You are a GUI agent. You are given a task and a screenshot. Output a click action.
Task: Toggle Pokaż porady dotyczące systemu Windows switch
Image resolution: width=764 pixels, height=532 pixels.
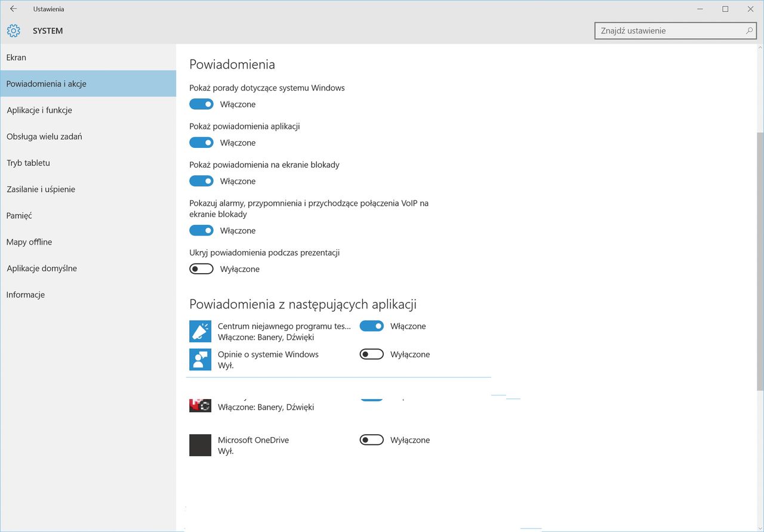(x=201, y=104)
